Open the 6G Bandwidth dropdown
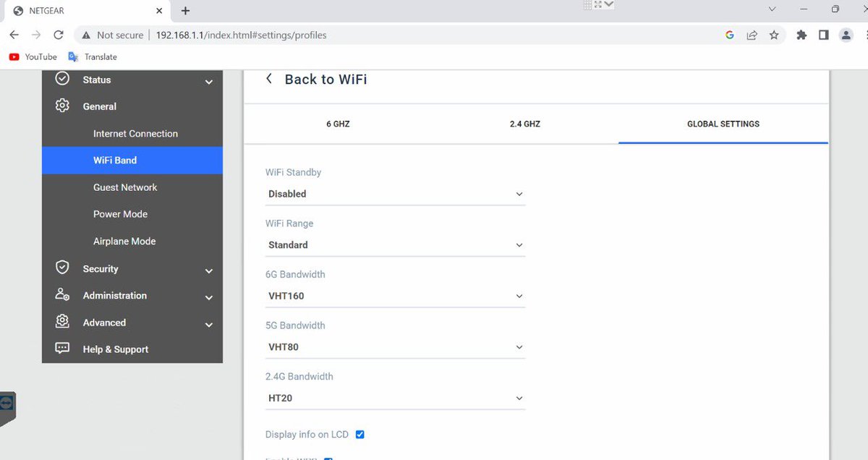Image resolution: width=868 pixels, height=460 pixels. [x=395, y=296]
